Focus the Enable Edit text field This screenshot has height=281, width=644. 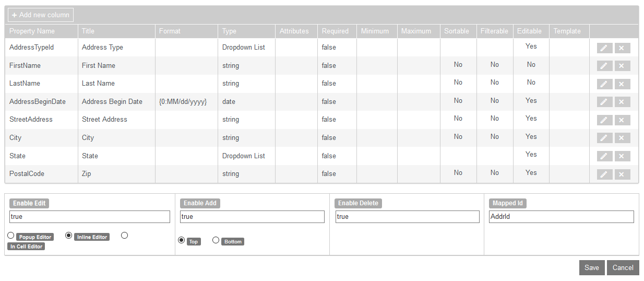(x=90, y=217)
